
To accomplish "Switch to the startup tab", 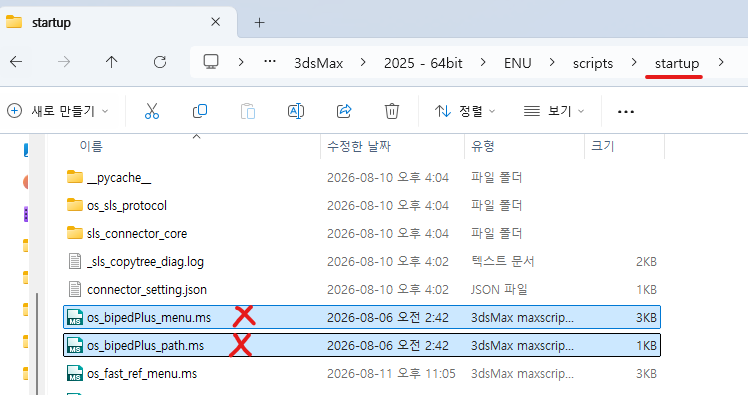I will click(119, 22).
